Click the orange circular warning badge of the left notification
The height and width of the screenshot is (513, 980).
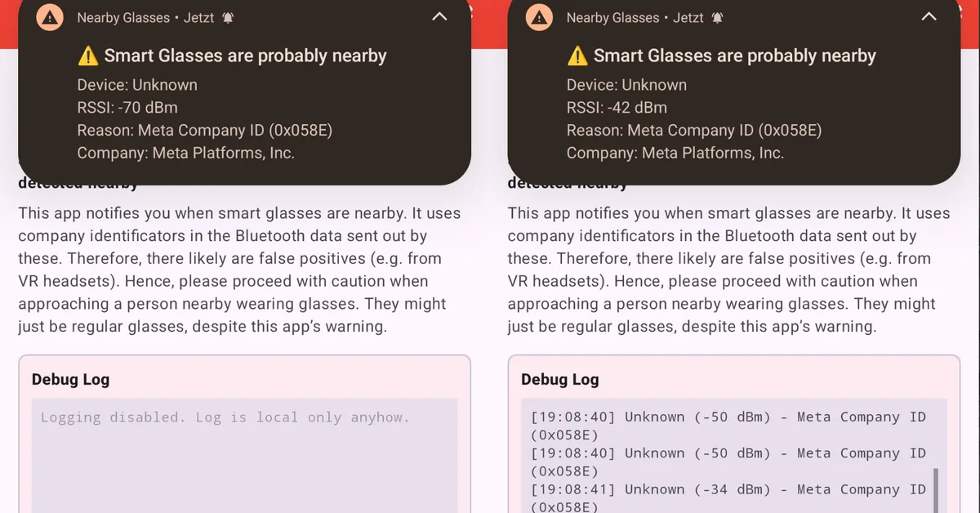(50, 16)
